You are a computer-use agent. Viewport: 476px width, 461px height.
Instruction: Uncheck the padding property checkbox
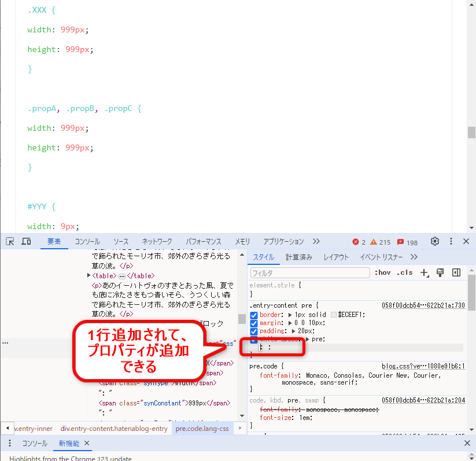254,331
